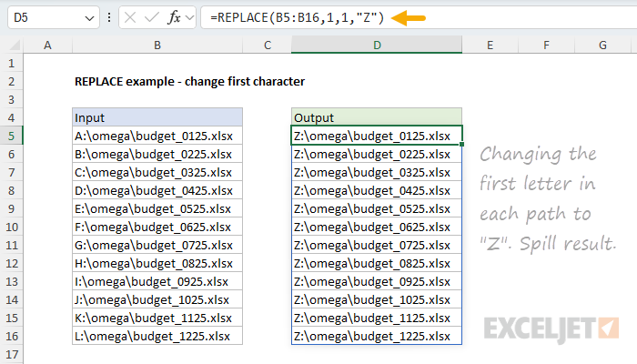This screenshot has width=637, height=364.
Task: Click cell B:\omega\budget_0225.xlsx
Action: 157,154
